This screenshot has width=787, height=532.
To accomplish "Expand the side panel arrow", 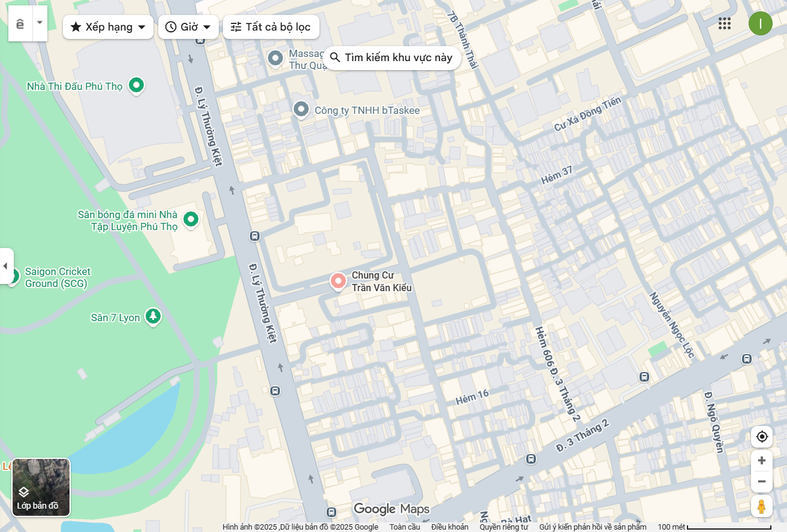I will pos(6,265).
